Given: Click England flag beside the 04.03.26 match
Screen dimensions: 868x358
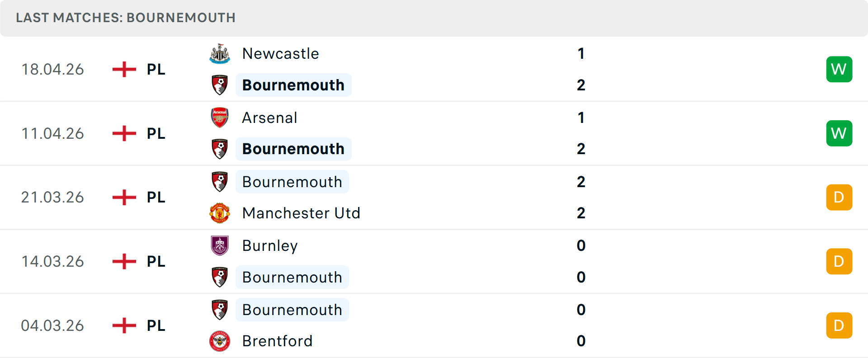Looking at the screenshot, I should (124, 325).
